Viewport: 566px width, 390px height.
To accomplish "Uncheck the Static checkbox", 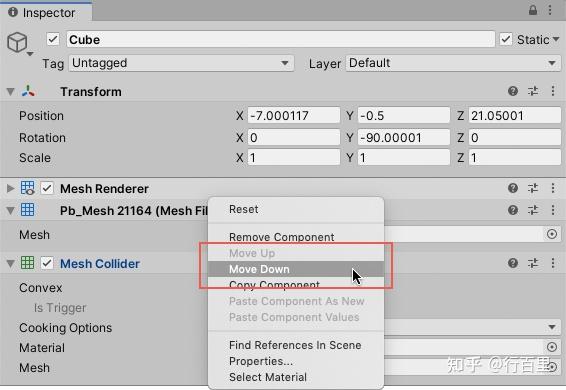I will click(506, 39).
